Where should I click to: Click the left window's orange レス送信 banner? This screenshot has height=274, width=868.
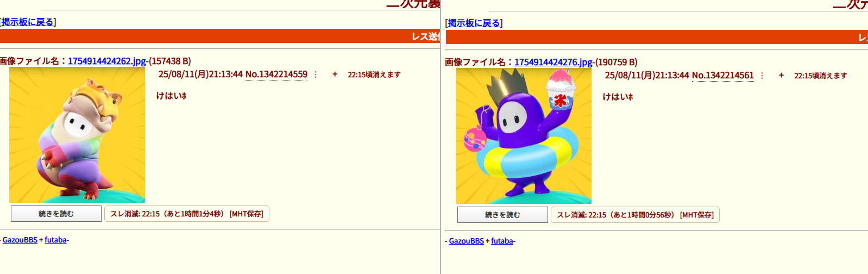tap(220, 36)
